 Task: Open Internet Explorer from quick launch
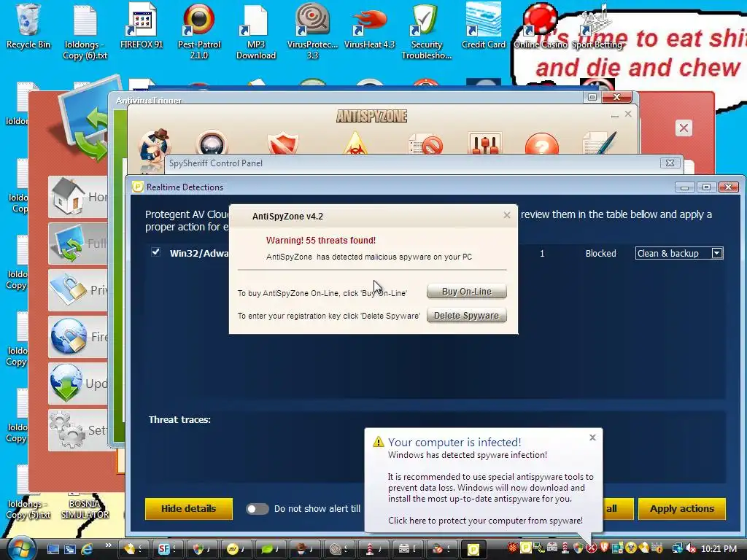click(87, 549)
